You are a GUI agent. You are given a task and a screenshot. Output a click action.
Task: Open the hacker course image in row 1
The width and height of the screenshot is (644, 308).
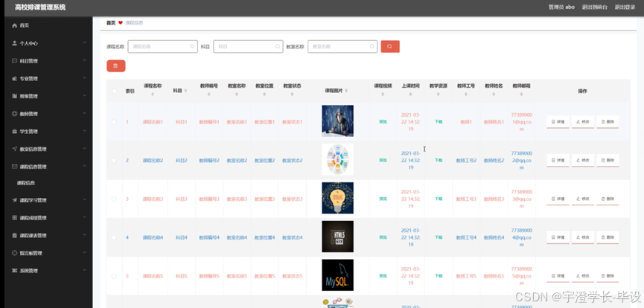pos(337,121)
